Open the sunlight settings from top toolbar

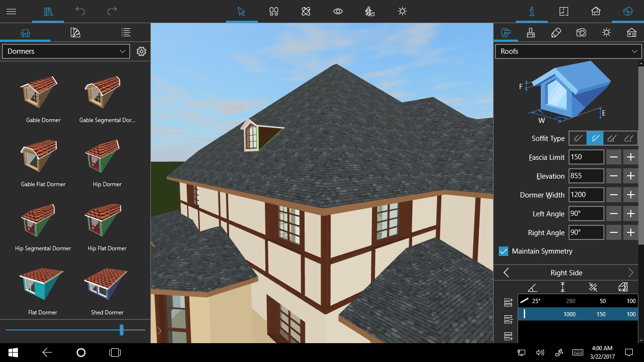(x=402, y=11)
